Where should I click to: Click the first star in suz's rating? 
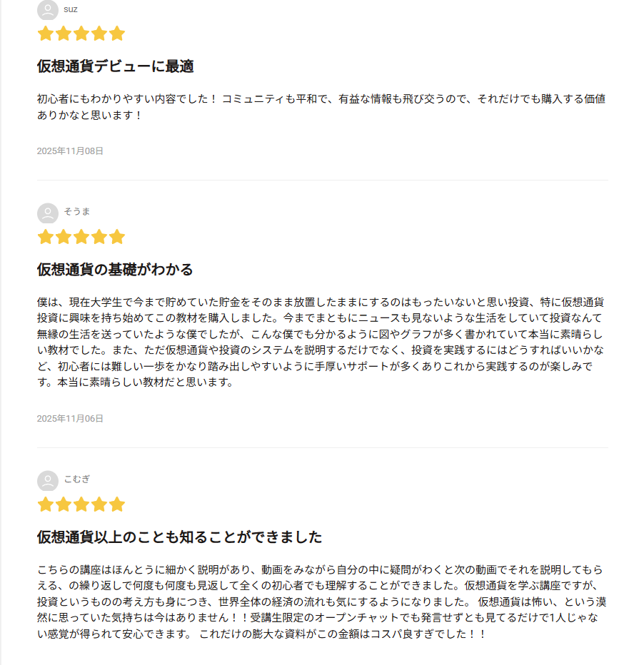(46, 34)
